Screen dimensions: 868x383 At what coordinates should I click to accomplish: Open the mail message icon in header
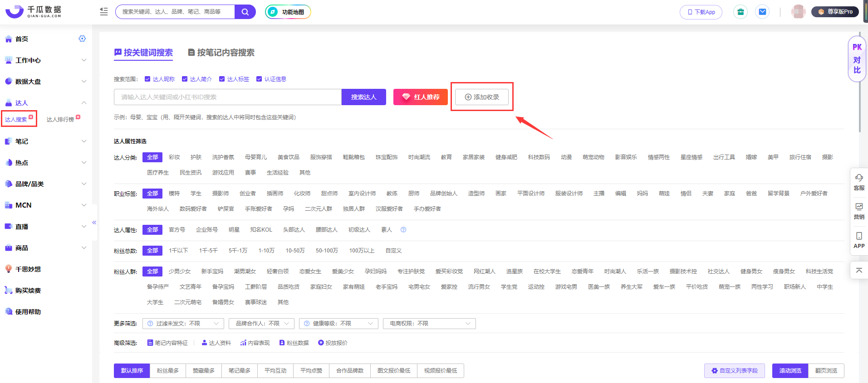[762, 12]
